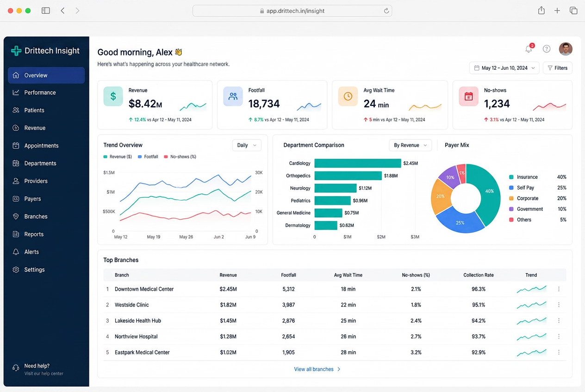The image size is (585, 392).
Task: Open row menu for Westside Clinic
Action: (559, 305)
